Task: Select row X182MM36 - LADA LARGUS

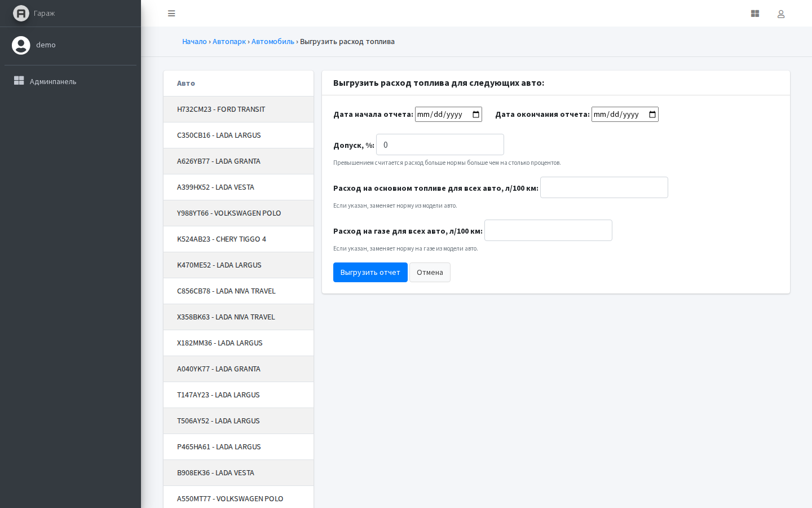Action: 239,343
